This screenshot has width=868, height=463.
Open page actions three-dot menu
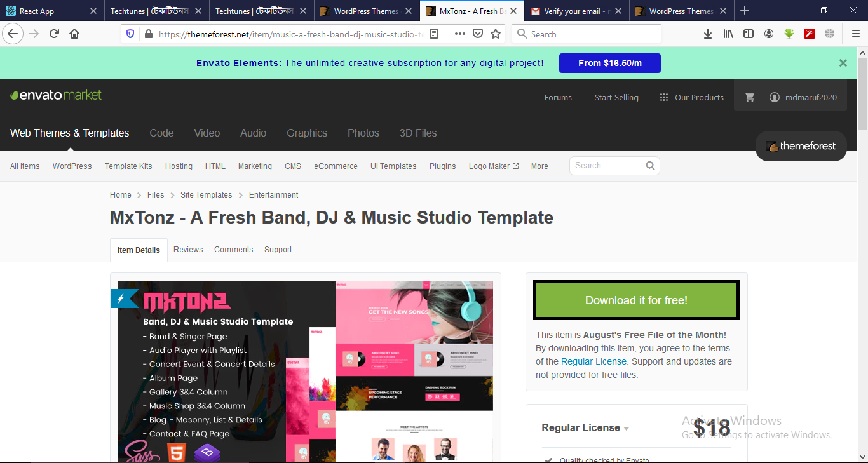tap(459, 34)
